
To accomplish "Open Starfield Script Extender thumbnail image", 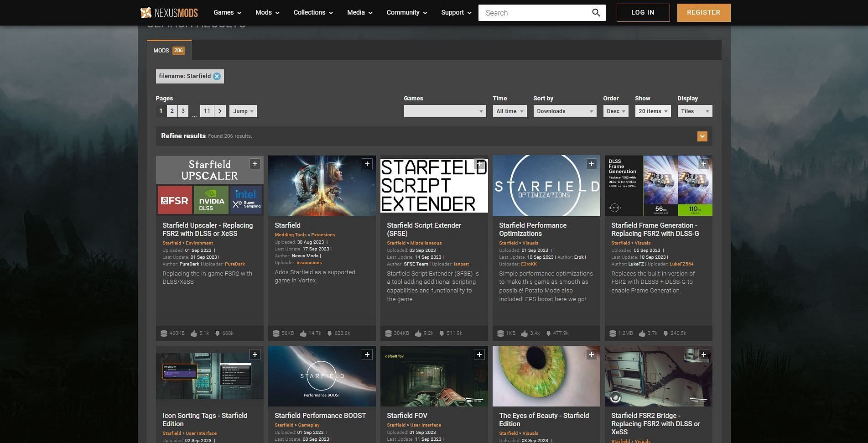I will 434,186.
